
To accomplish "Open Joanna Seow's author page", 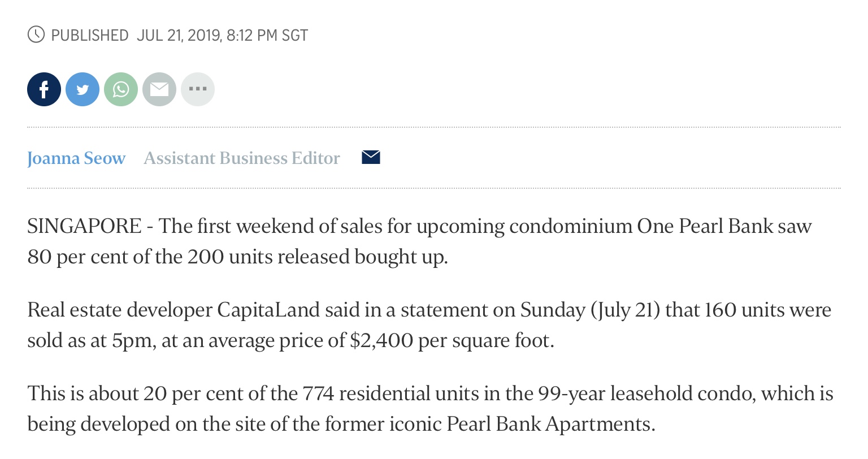I will (76, 158).
